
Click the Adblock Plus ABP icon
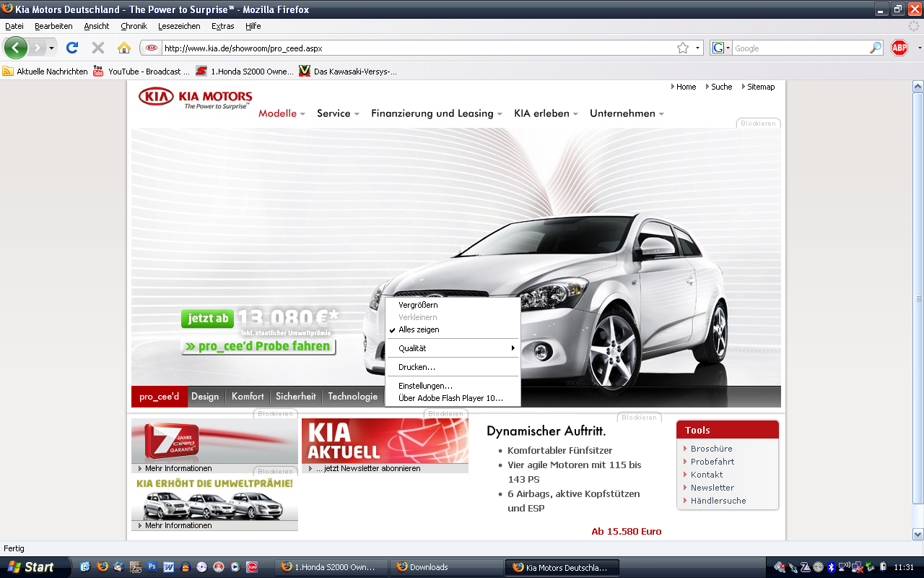[899, 48]
